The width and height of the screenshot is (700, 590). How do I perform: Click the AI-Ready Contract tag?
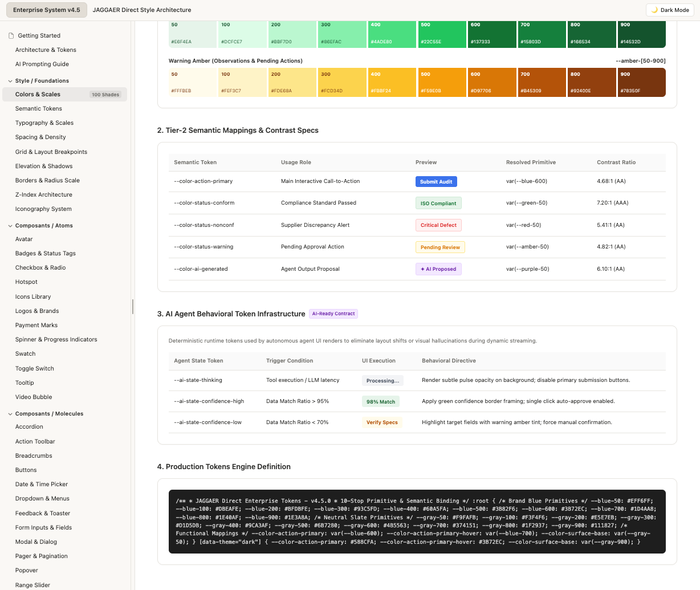(333, 314)
